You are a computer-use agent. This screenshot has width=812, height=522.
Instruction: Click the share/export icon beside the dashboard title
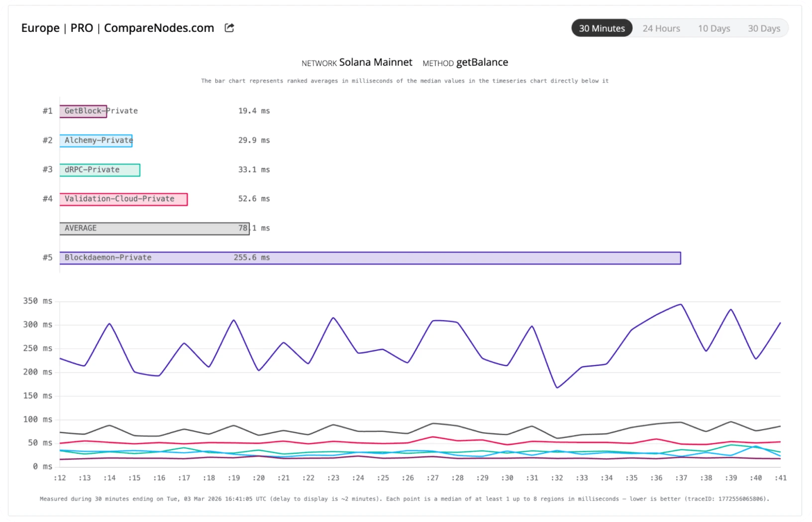click(x=229, y=28)
